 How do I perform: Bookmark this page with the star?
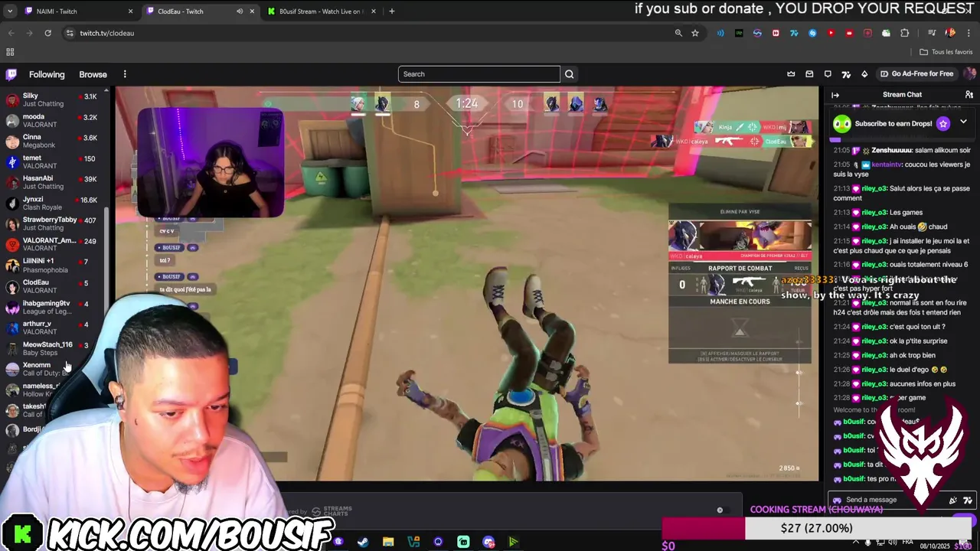click(695, 33)
